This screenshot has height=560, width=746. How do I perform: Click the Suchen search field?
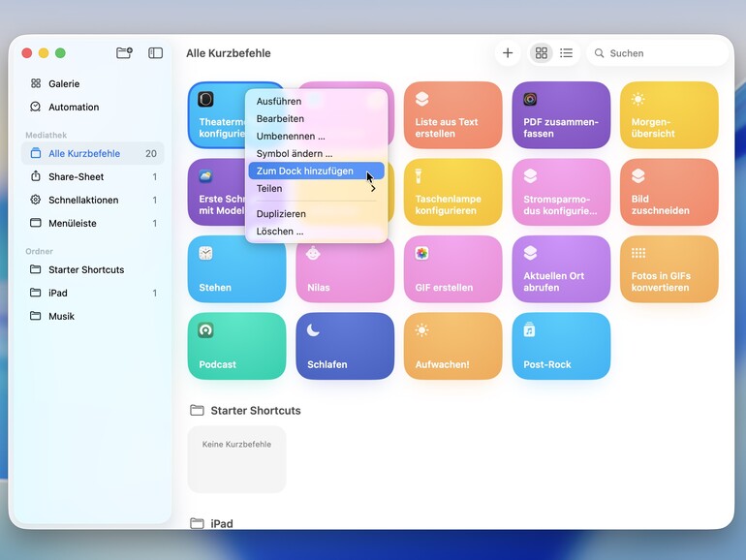click(658, 53)
